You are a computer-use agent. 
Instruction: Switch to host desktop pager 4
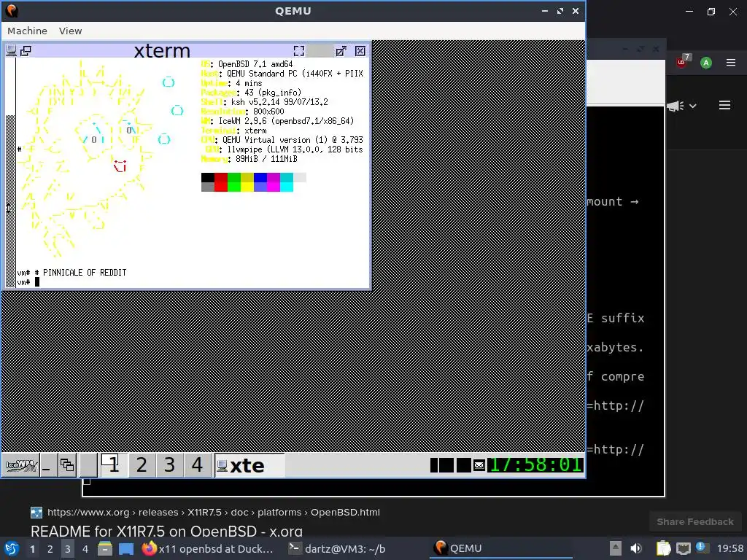pyautogui.click(x=85, y=549)
